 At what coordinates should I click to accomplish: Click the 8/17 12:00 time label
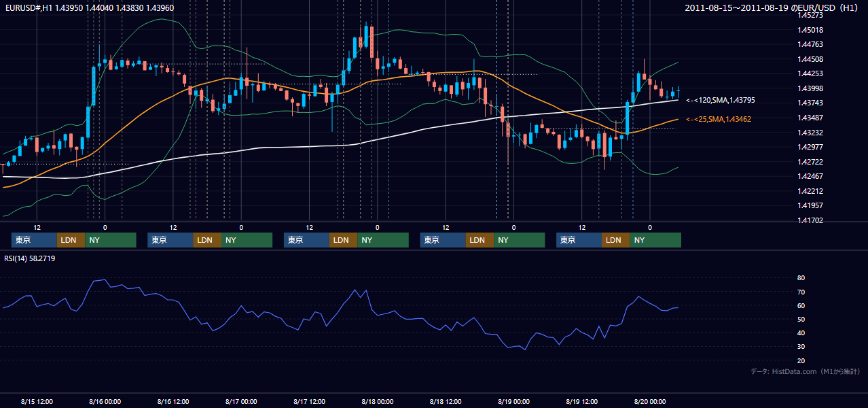309,401
